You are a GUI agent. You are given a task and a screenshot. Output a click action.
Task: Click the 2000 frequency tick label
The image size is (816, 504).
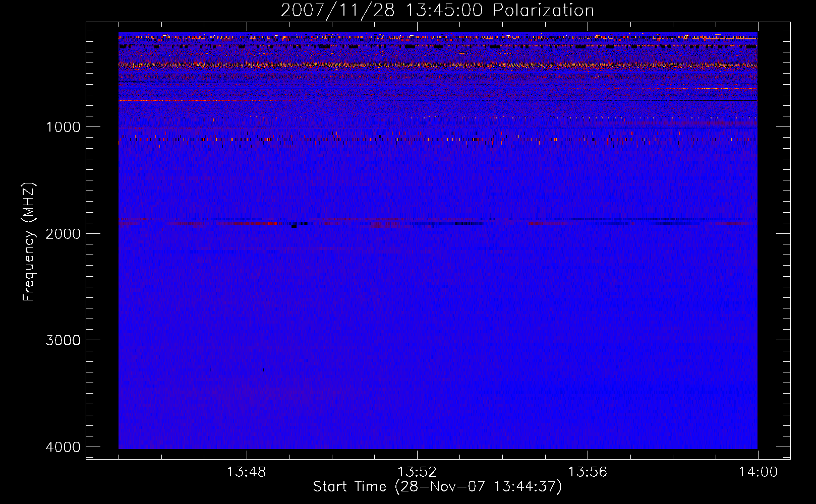coord(63,234)
